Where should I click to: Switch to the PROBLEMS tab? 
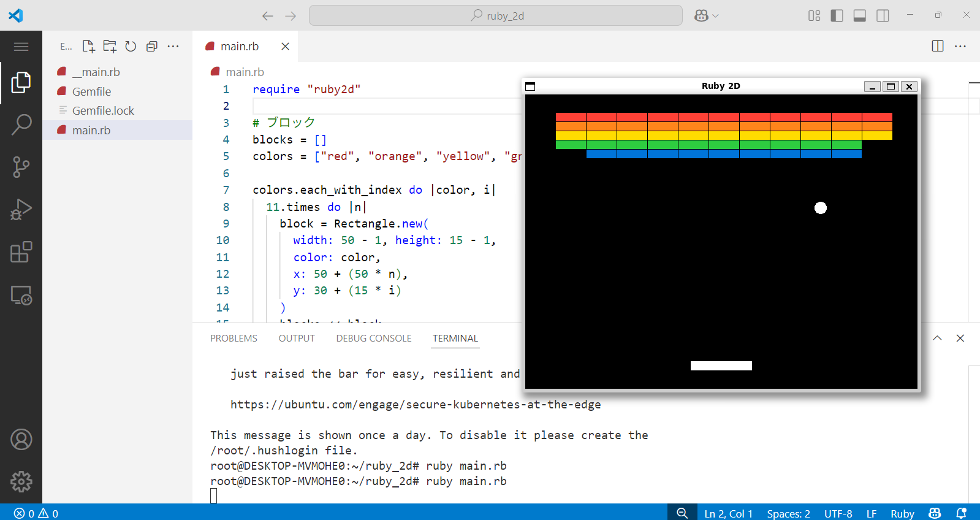[x=234, y=338]
